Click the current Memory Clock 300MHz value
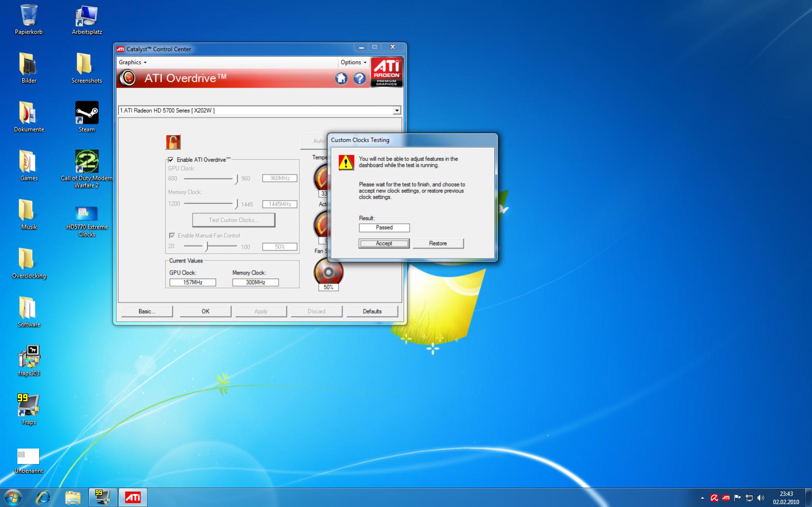Image resolution: width=812 pixels, height=507 pixels. 255,282
